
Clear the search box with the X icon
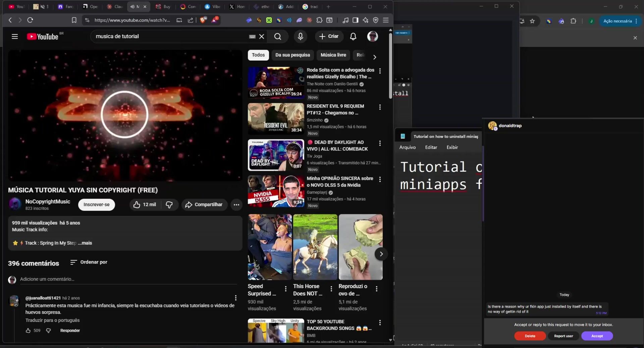[262, 37]
